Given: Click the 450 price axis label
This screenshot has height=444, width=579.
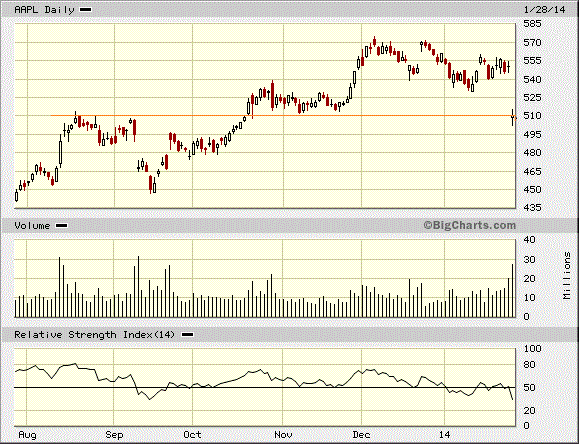Looking at the screenshot, I should (x=532, y=189).
